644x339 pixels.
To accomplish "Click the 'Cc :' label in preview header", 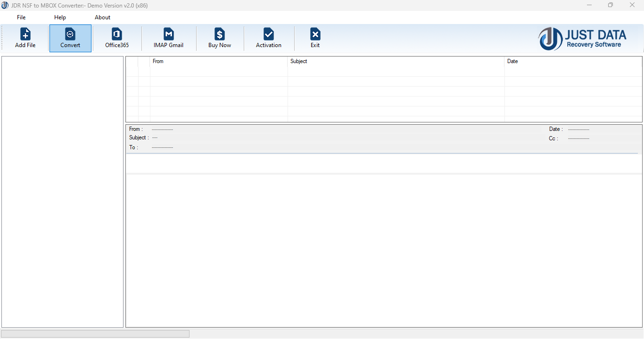I will tap(553, 138).
